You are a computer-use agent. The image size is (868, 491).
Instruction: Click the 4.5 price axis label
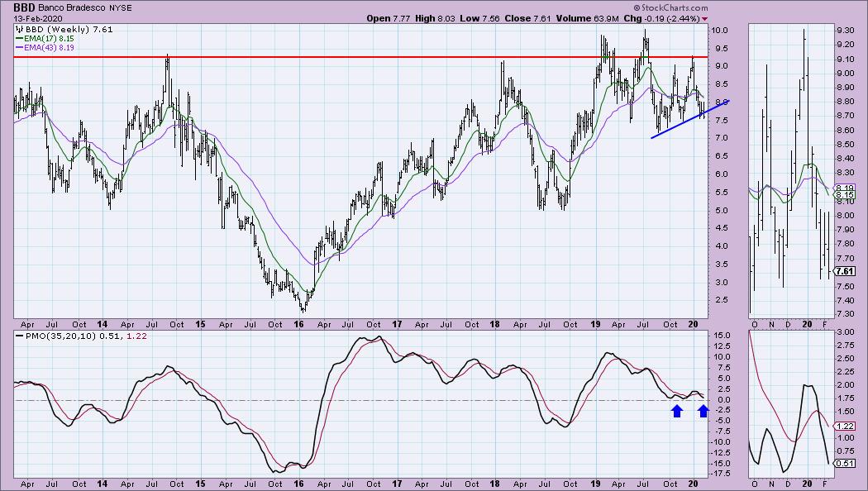tap(720, 228)
